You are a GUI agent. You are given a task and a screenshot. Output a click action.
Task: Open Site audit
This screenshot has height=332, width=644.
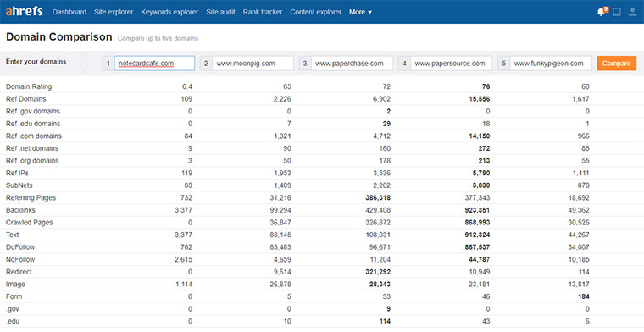pos(220,12)
